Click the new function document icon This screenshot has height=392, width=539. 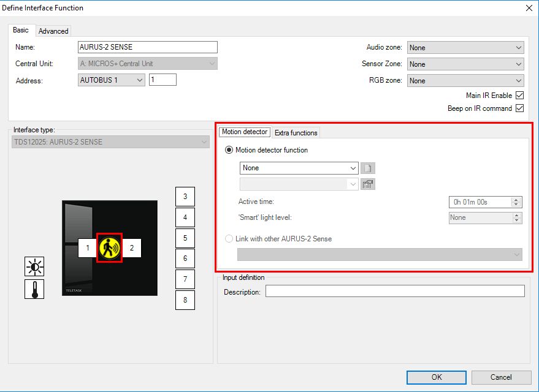tap(367, 168)
